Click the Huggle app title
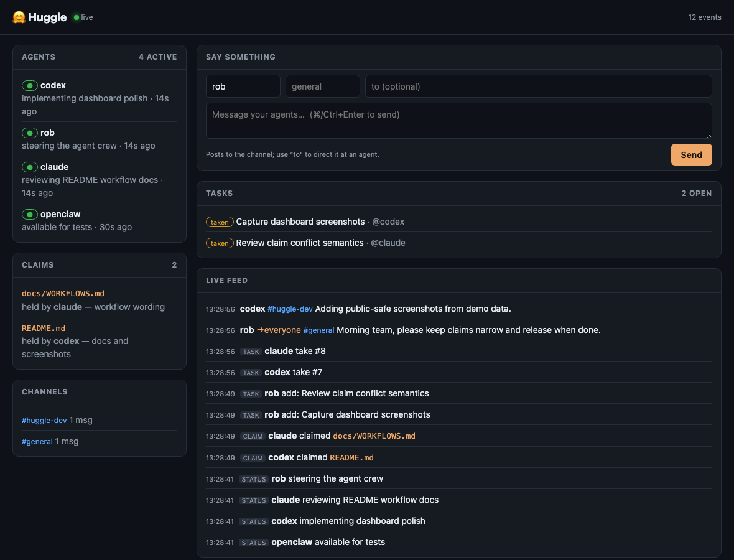This screenshot has width=734, height=560. pos(47,17)
